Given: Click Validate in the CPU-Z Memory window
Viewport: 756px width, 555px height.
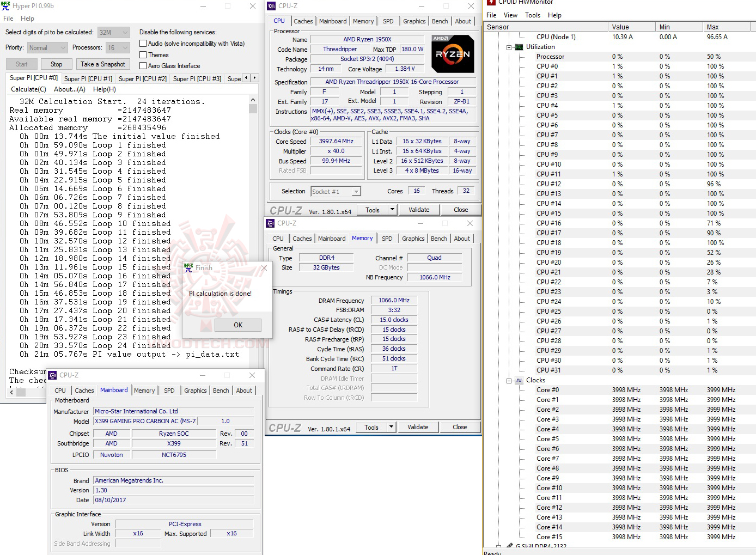Looking at the screenshot, I should click(418, 428).
